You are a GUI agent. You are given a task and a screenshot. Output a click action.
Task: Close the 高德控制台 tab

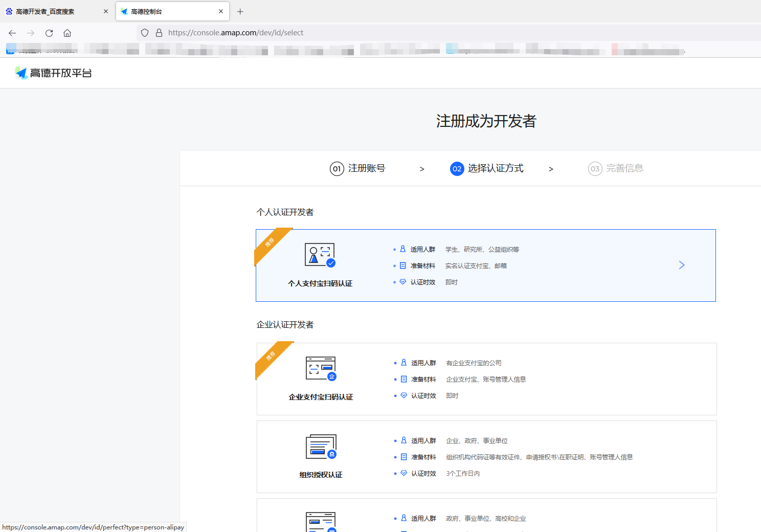pyautogui.click(x=221, y=11)
